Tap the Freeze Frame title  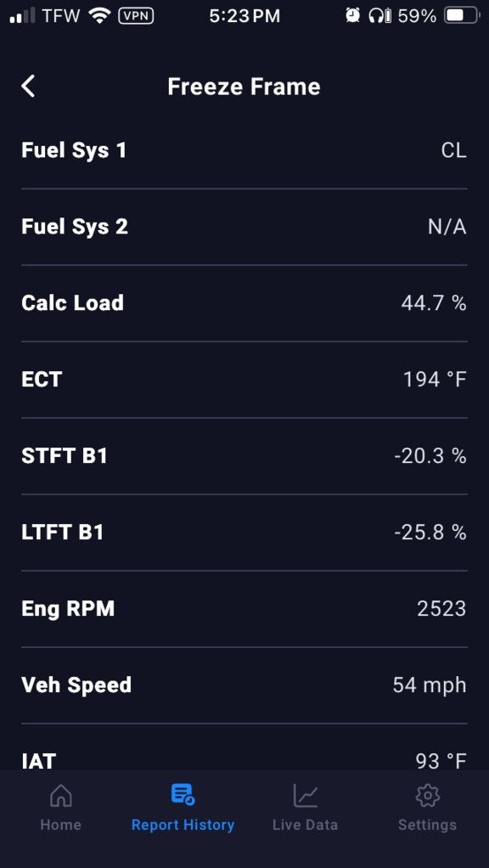(x=244, y=87)
